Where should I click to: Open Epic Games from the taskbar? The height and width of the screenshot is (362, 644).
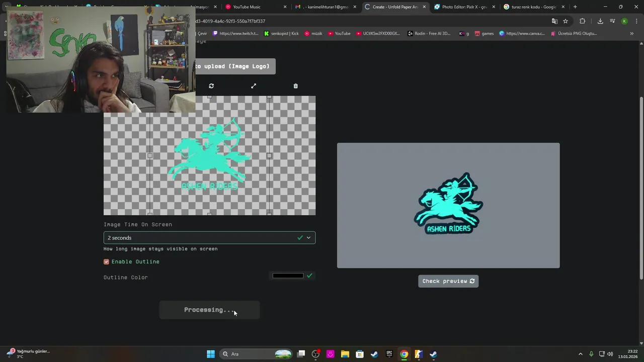(389, 354)
